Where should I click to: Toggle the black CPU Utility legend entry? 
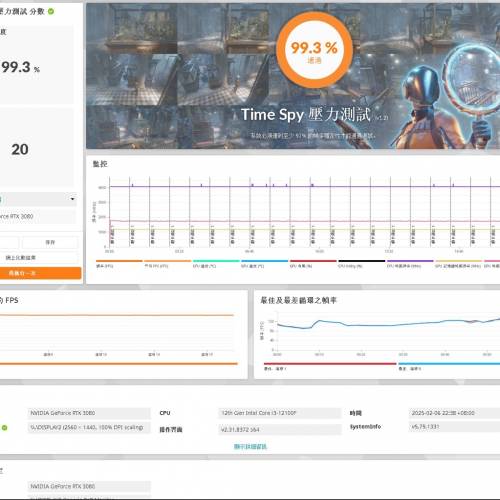point(362,263)
